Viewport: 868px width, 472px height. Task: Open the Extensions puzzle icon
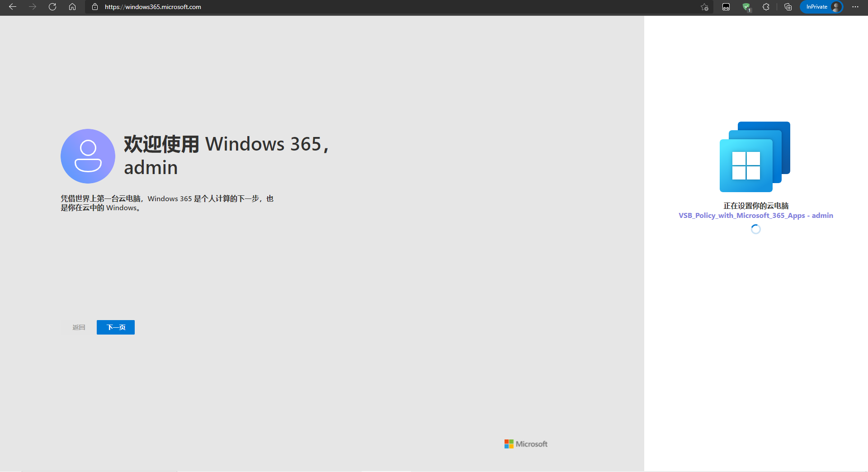(x=766, y=7)
